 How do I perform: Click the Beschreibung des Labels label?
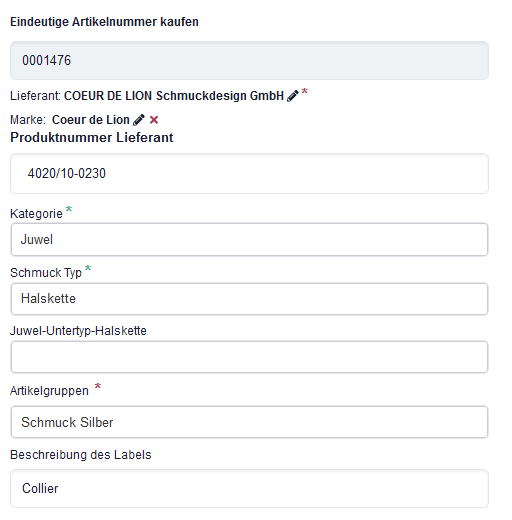pos(81,455)
